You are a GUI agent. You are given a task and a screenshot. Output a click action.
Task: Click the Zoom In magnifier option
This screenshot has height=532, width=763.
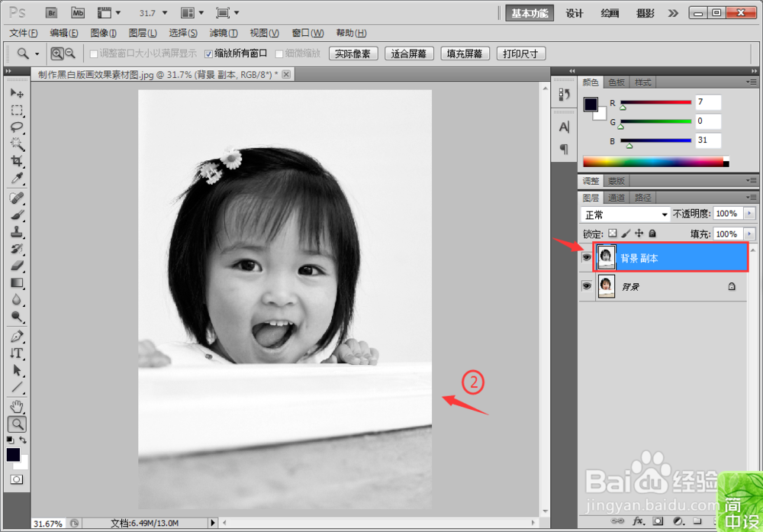[x=57, y=53]
